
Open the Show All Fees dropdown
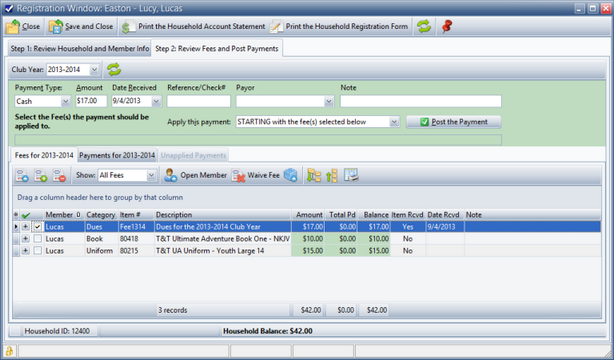(151, 175)
